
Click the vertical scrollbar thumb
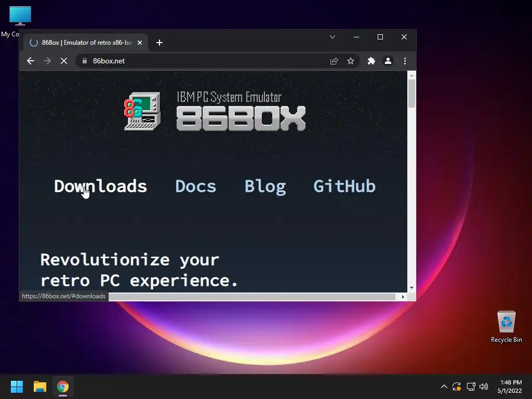411,94
